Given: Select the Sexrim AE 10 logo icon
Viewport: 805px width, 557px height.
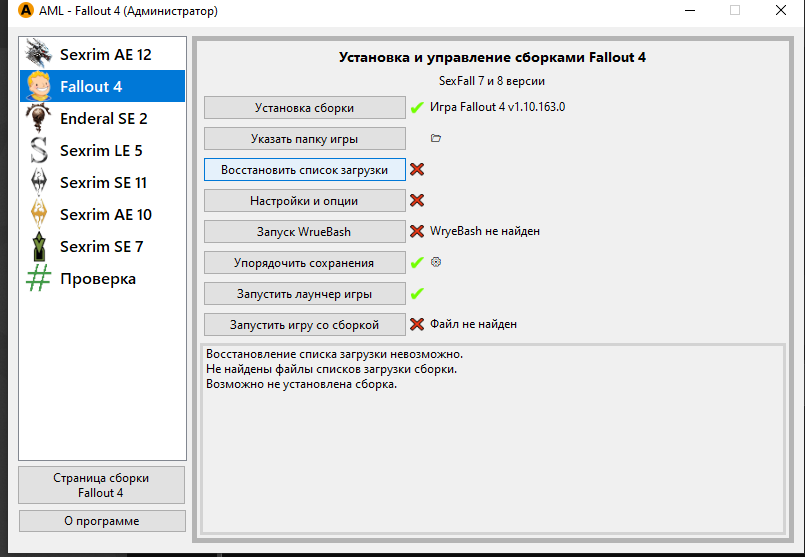Looking at the screenshot, I should coord(39,214).
